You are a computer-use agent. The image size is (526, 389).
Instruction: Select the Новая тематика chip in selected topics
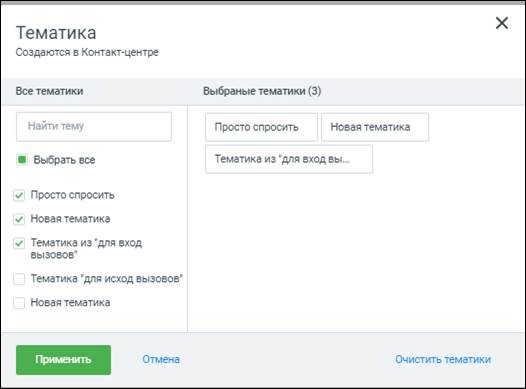[375, 127]
